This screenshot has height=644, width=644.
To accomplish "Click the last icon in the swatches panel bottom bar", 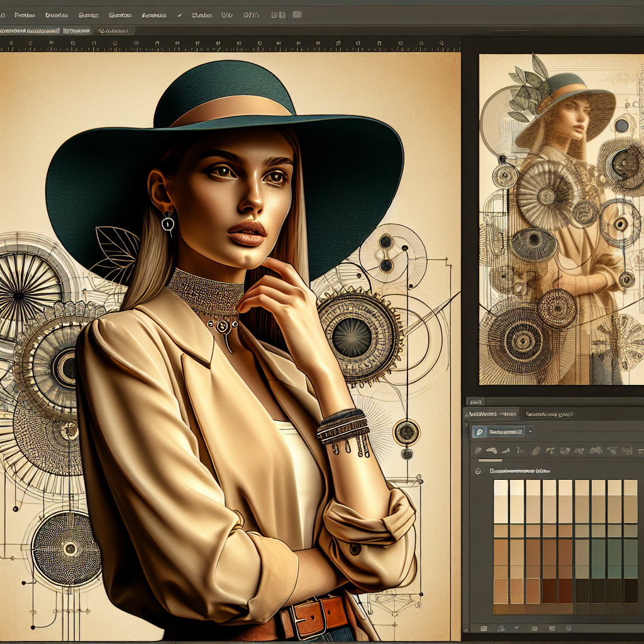I will 570,628.
